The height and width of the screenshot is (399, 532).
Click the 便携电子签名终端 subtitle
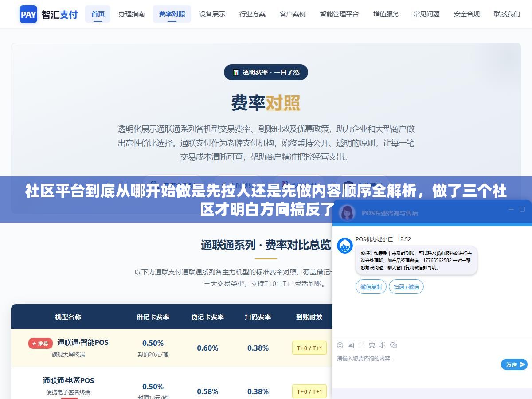(x=68, y=392)
